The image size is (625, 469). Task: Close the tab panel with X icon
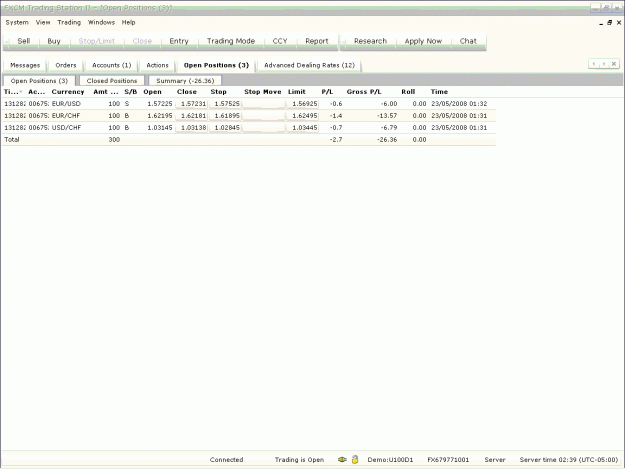614,64
